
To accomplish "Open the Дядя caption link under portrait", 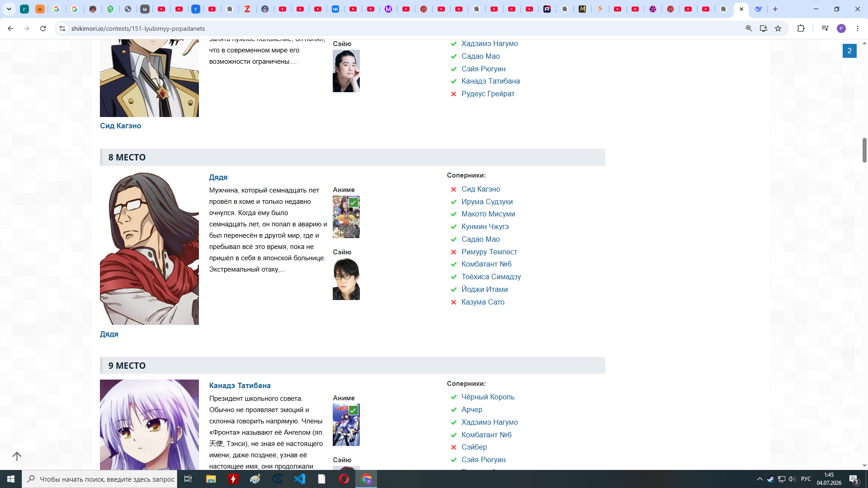I will coord(109,334).
